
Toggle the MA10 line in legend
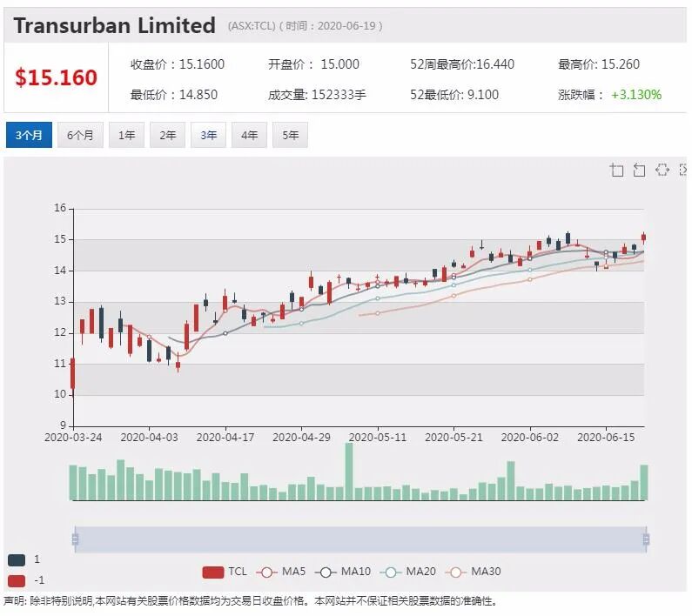[343, 572]
